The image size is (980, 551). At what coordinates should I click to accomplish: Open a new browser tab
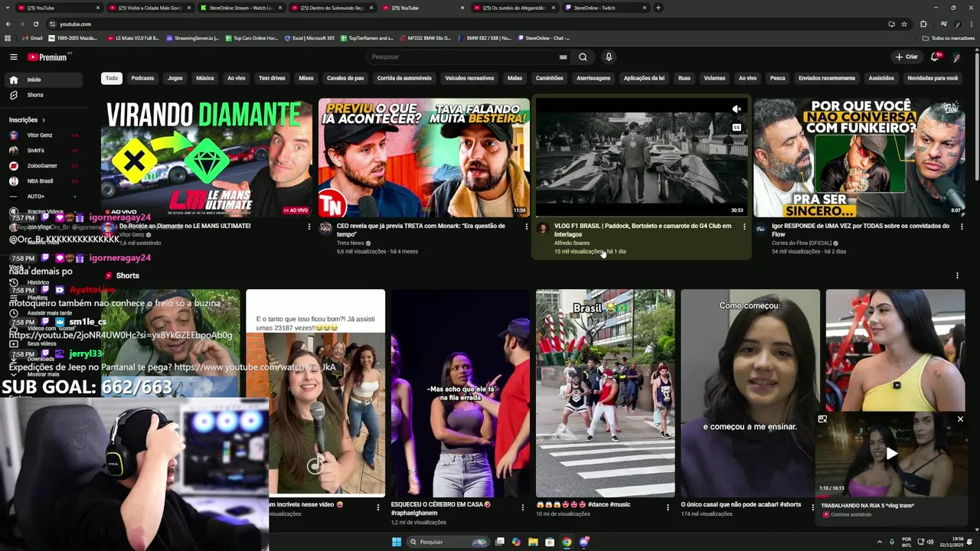point(658,8)
